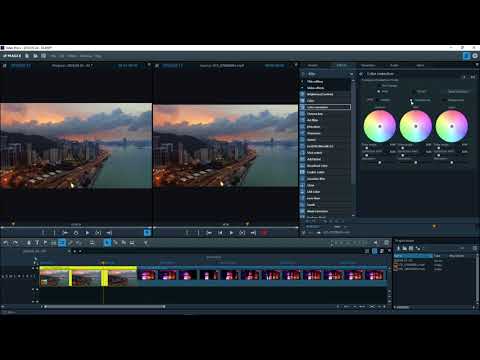This screenshot has width=480, height=360.
Task: Open the program settings gear icon
Action: (x=475, y=56)
